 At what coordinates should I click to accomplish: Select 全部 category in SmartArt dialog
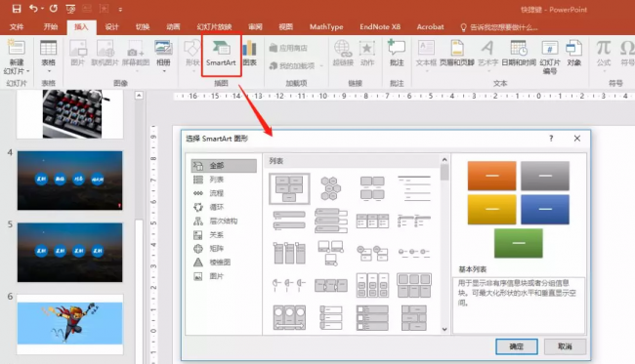coord(224,166)
